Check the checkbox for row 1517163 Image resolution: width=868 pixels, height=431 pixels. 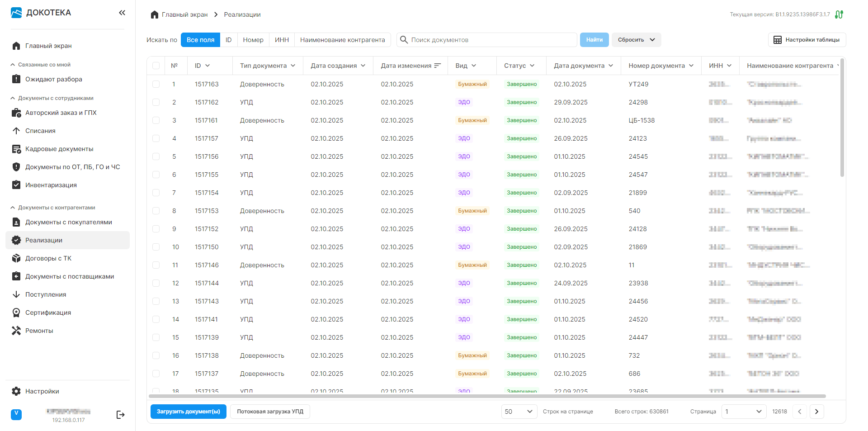point(156,84)
